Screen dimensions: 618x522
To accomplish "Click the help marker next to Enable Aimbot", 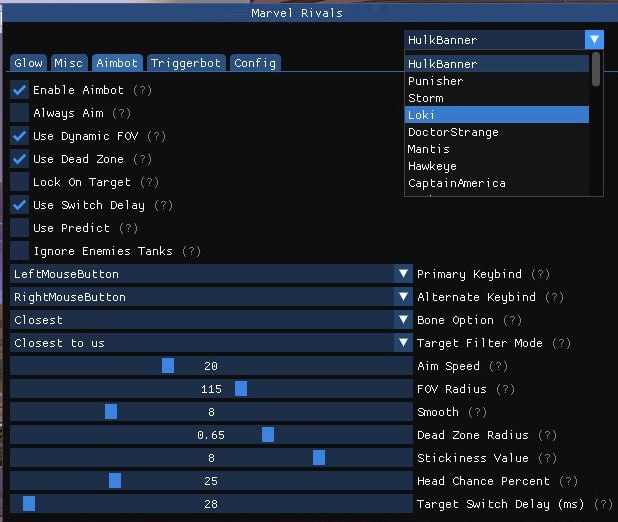I will 142,90.
